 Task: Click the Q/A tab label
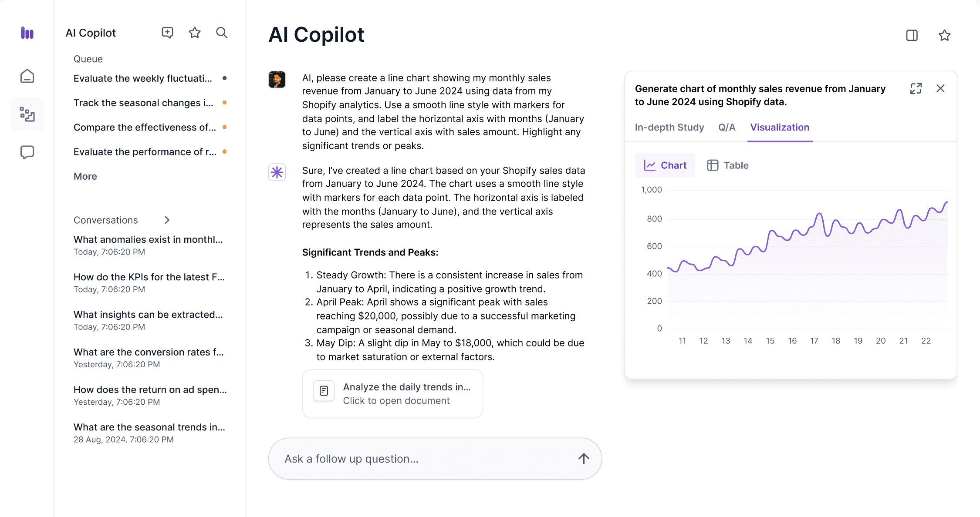tap(727, 128)
